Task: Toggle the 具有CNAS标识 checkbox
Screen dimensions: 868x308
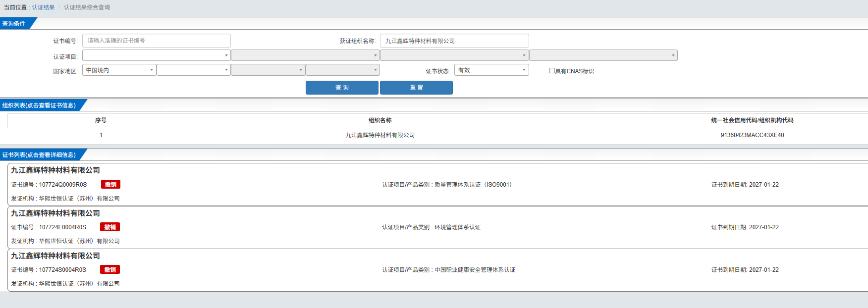Action: tap(552, 71)
